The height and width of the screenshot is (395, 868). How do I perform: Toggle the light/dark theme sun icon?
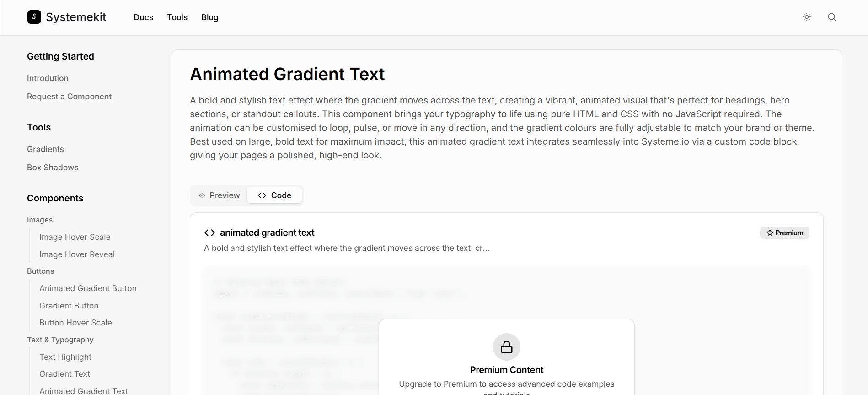coord(807,17)
